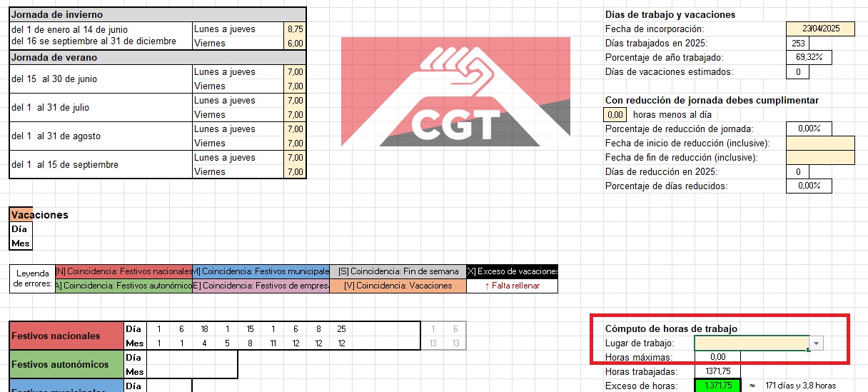
Task: Click the orange Vacaciones section header
Action: pos(21,214)
